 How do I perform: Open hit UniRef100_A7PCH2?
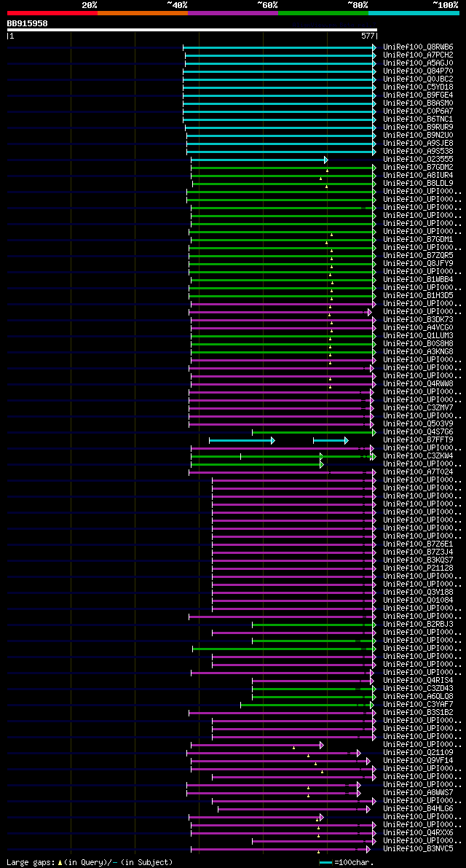[x=418, y=55]
